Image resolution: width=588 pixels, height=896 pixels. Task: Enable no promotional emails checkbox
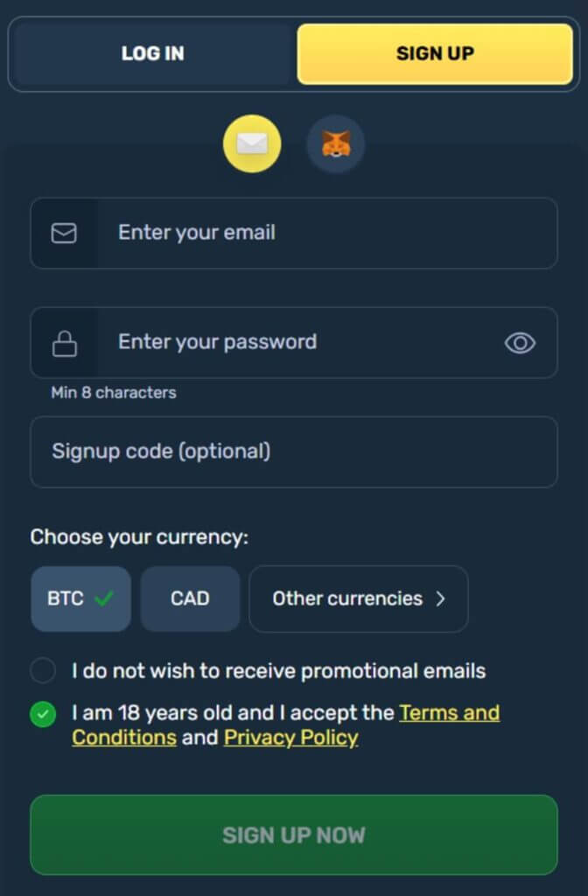point(43,670)
